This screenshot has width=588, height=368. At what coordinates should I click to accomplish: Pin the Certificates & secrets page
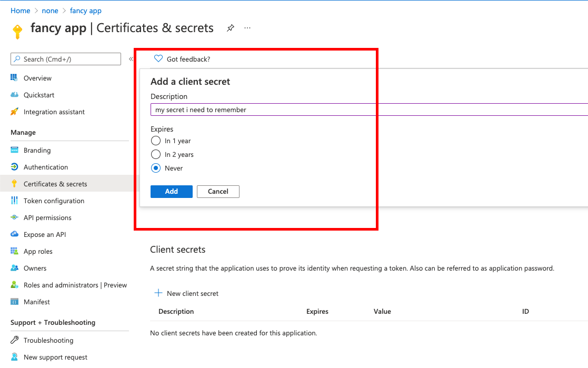(x=230, y=28)
